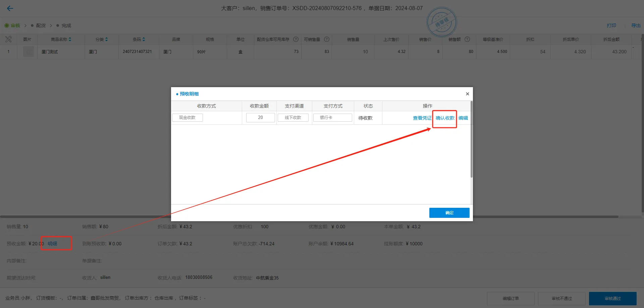Click sort icon next to 分类

point(106,39)
